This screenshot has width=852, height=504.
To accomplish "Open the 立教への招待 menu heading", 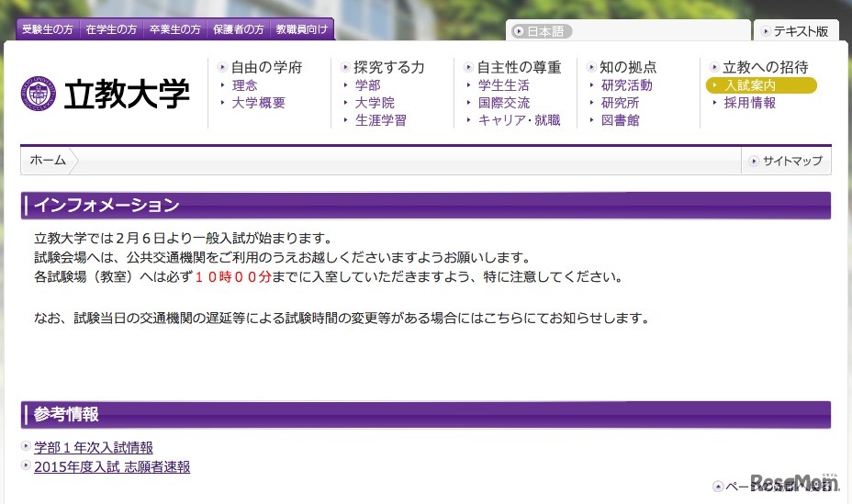I will tap(766, 67).
